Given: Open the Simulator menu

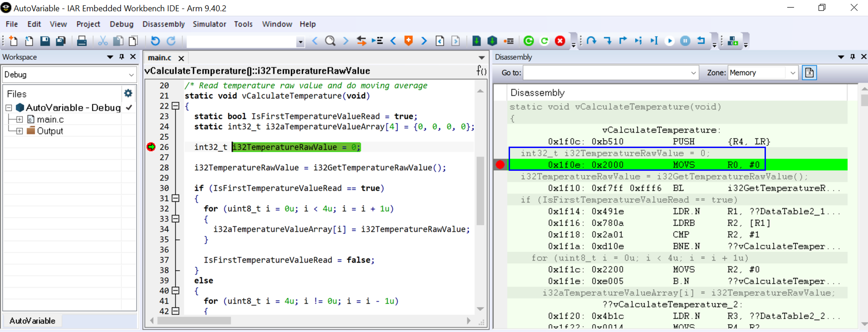Looking at the screenshot, I should [209, 24].
